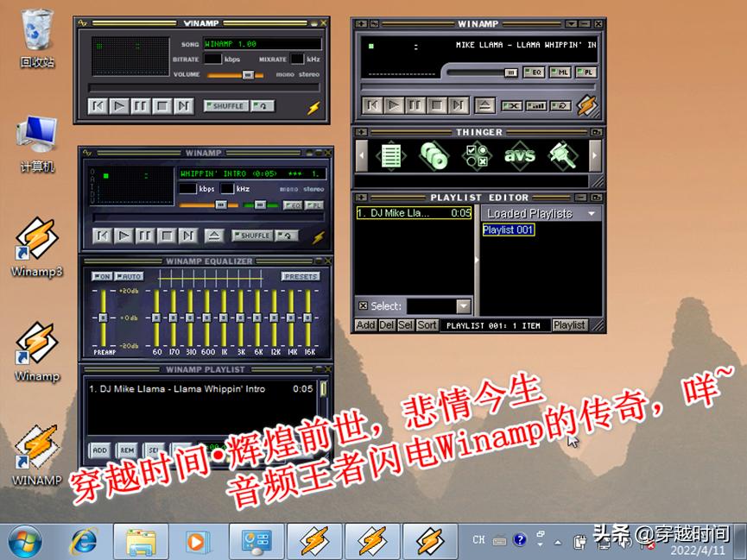Toggle SHUFFLE in Winamp window above the equalizer
Screen dimensions: 747x560
click(x=252, y=236)
